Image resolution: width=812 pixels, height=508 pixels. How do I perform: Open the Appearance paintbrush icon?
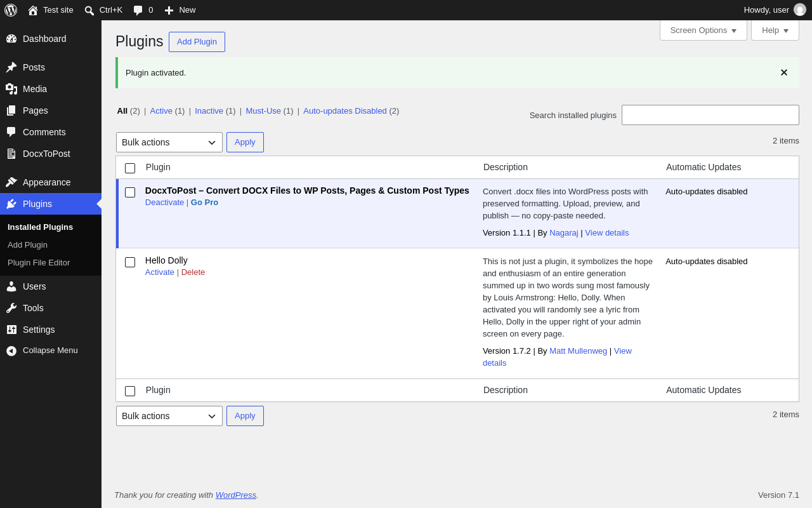click(11, 182)
